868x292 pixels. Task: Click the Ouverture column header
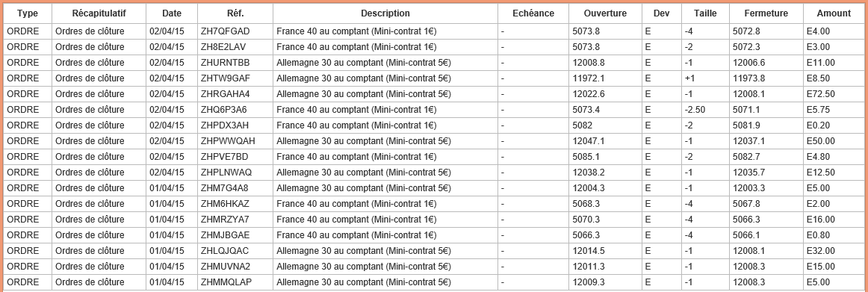pos(605,14)
